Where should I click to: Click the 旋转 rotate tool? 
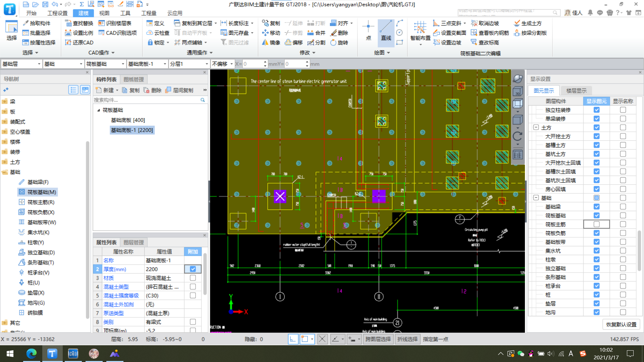pyautogui.click(x=339, y=43)
